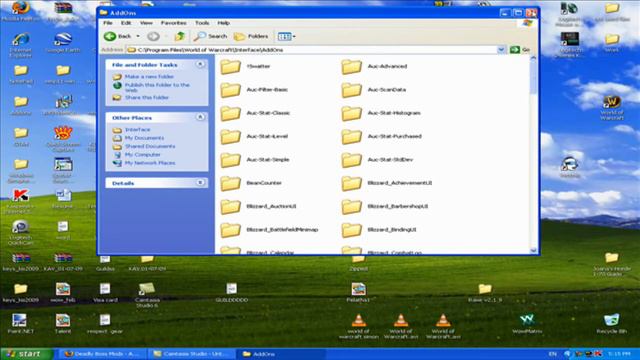
Task: Select the BeanCounter folder
Action: tap(251, 183)
